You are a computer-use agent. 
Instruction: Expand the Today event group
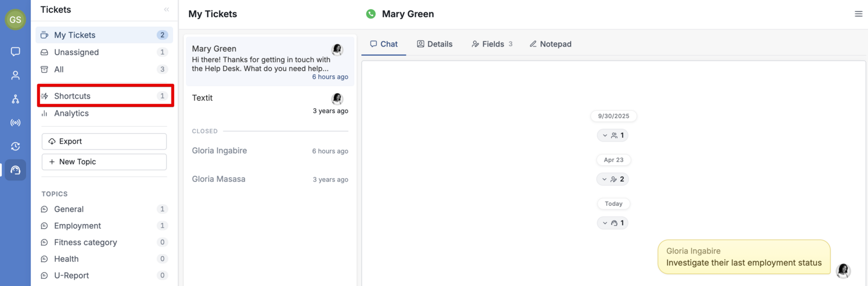click(613, 223)
